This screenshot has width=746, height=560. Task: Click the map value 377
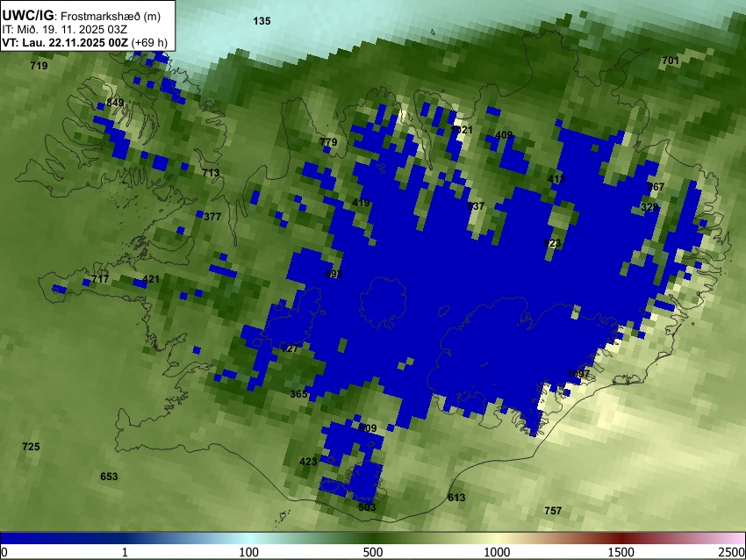[212, 217]
